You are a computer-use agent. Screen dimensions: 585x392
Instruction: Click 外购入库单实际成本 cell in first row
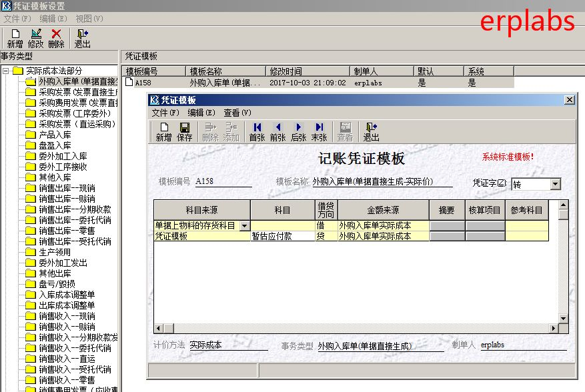point(383,225)
